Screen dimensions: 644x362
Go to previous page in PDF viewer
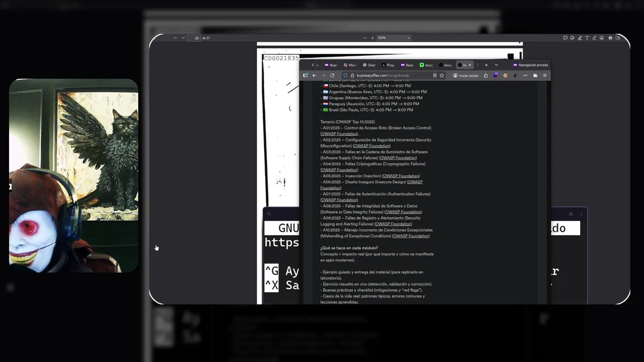(x=175, y=38)
